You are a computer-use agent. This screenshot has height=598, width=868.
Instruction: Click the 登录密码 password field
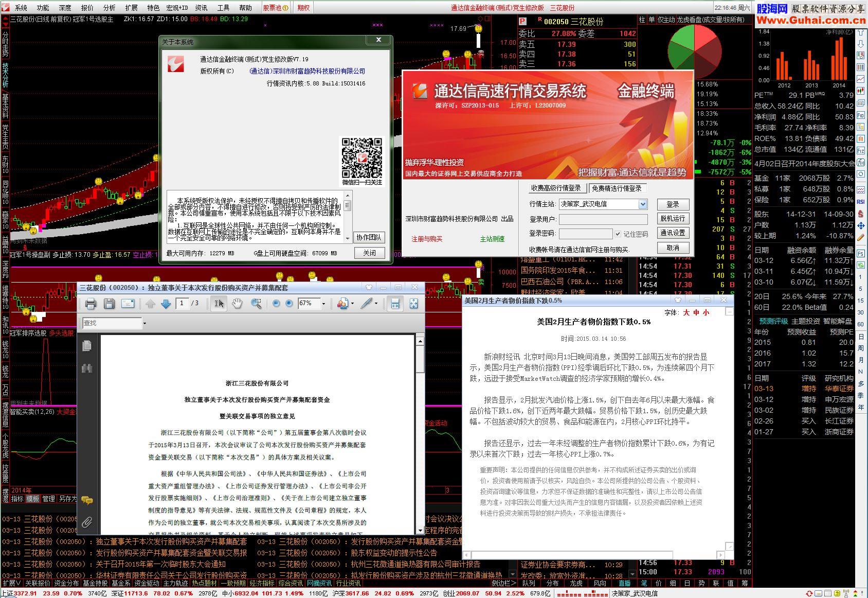pos(586,234)
